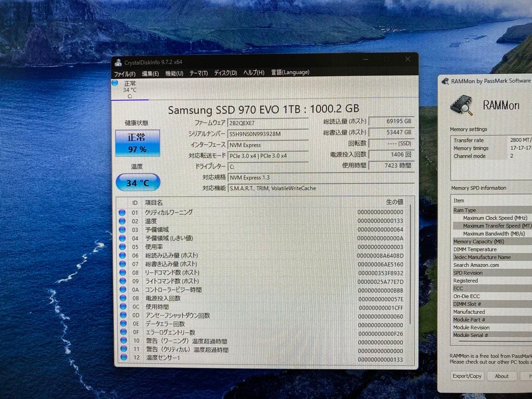Click the total host writes value 53447 GB
This screenshot has width=532, height=399.
point(391,133)
